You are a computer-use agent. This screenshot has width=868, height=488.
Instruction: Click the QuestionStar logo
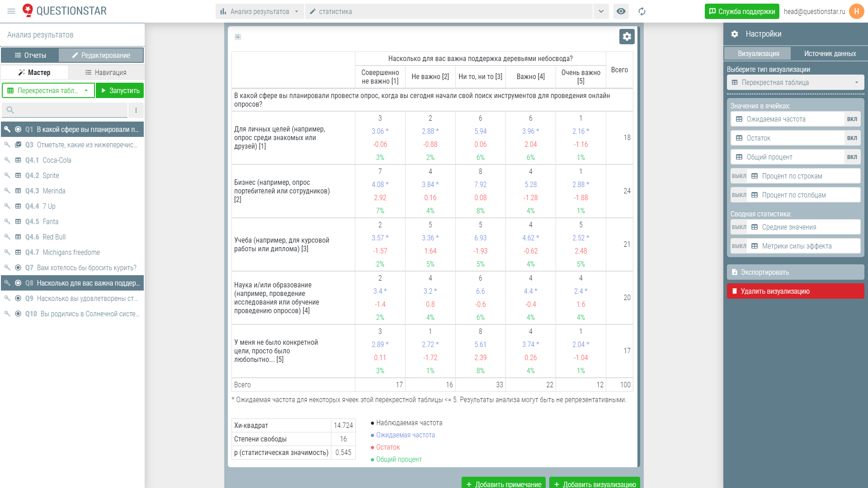tap(65, 11)
